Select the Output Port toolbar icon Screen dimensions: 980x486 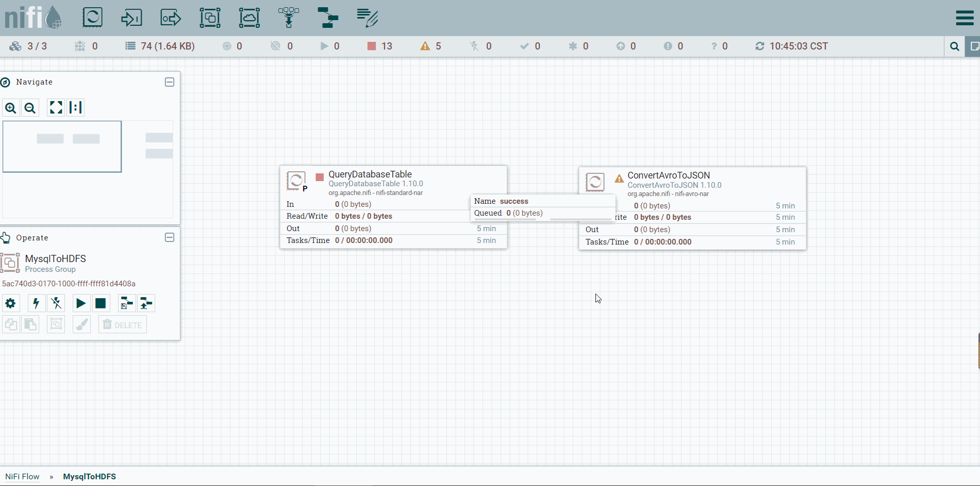(171, 18)
